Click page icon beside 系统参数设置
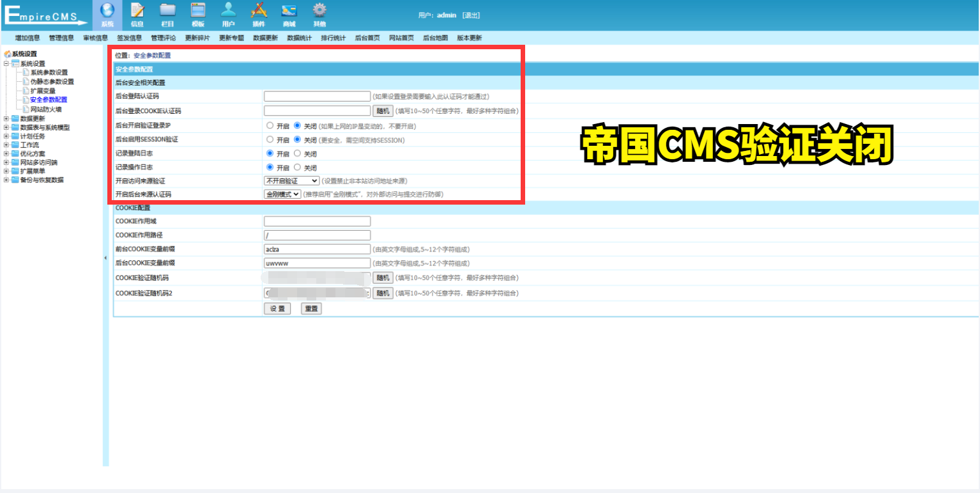 click(26, 72)
